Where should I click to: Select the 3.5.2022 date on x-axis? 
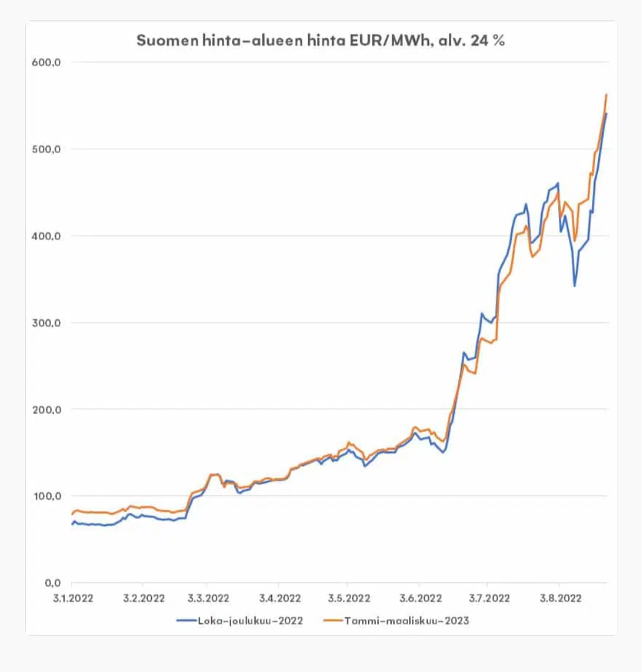[x=348, y=598]
